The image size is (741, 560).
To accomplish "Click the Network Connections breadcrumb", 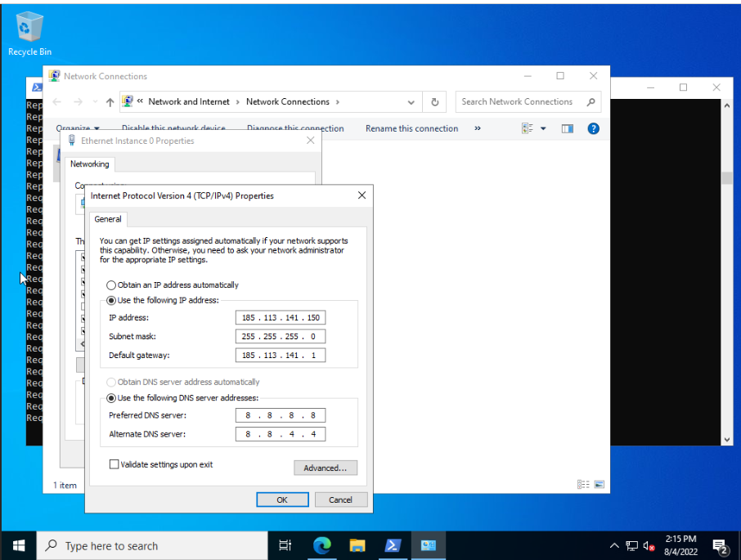I will tap(287, 102).
